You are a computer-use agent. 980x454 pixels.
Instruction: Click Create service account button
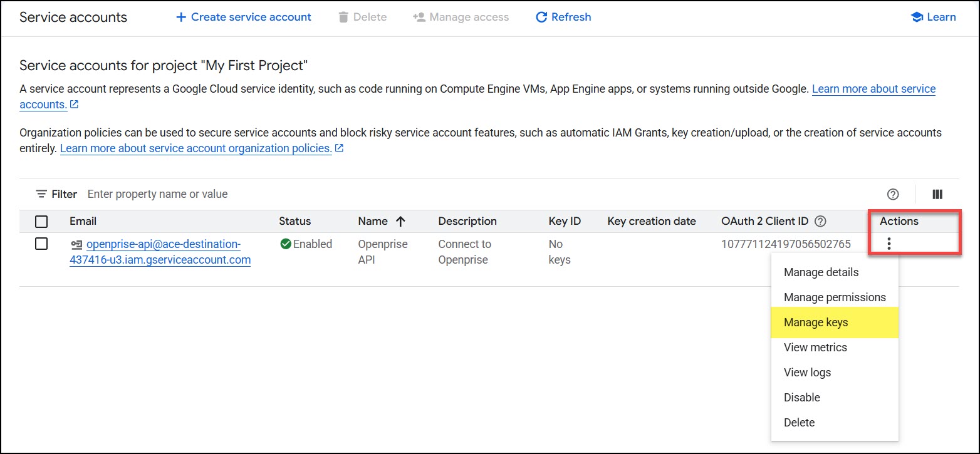click(x=243, y=17)
